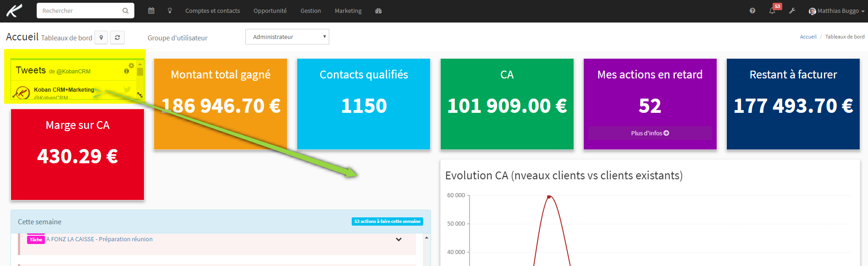This screenshot has width=868, height=266.
Task: Open the help question mark icon
Action: click(752, 11)
